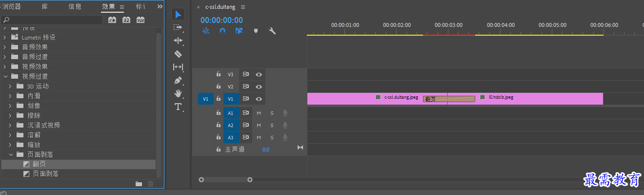This screenshot has height=195, width=644.
Task: Select the Type tool
Action: click(x=178, y=107)
